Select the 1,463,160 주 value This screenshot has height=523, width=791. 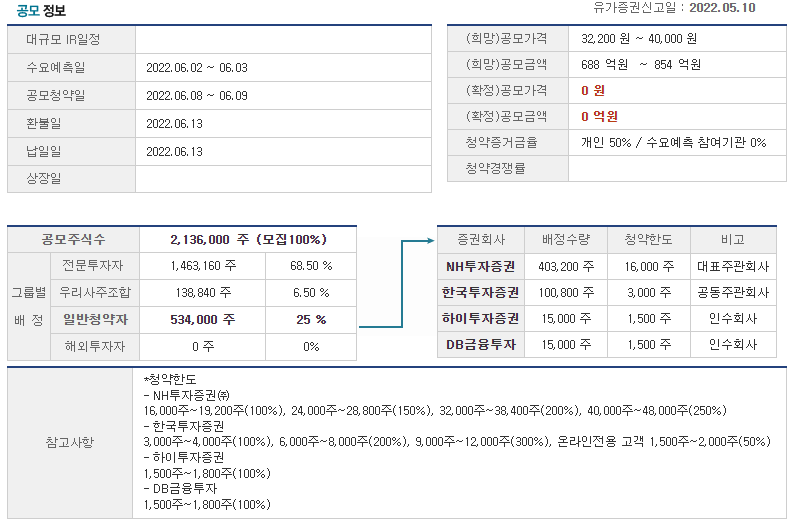(203, 266)
